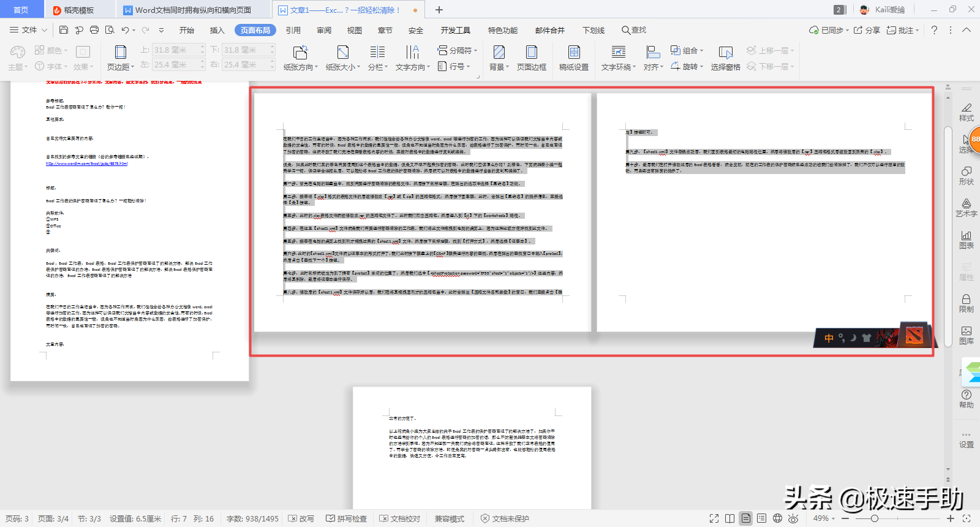980x527 pixels.
Task: Open 稿纸设置 manuscript paper settings
Action: (574, 58)
